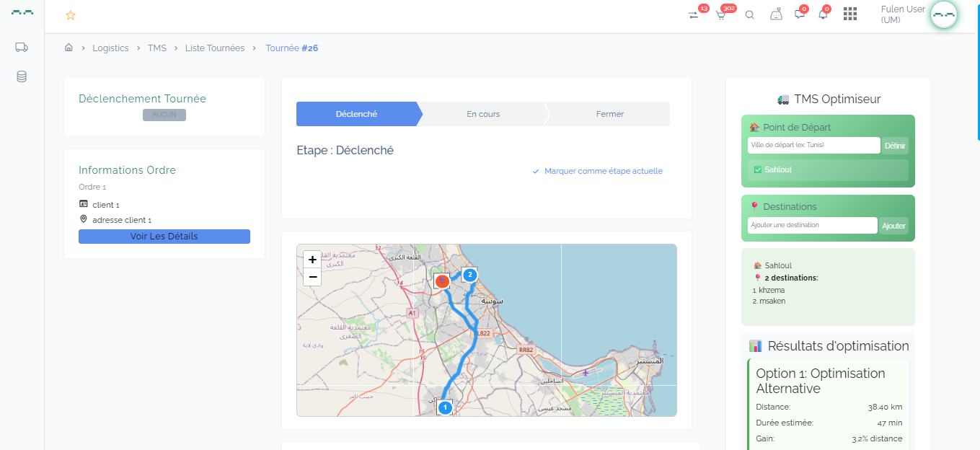Click Marquer comme étape actuelle
This screenshot has height=450, width=980.
tap(597, 171)
